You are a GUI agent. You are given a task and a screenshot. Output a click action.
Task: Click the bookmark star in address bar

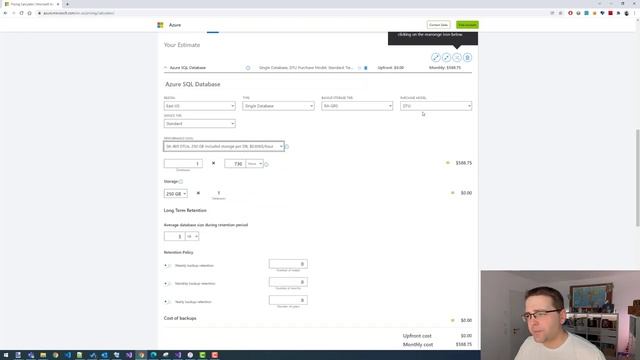tap(560, 13)
